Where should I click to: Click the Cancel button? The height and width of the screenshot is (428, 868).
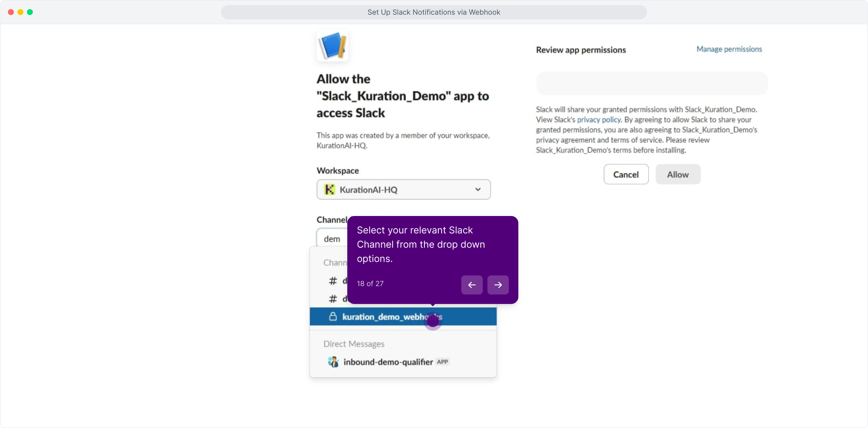tap(626, 174)
